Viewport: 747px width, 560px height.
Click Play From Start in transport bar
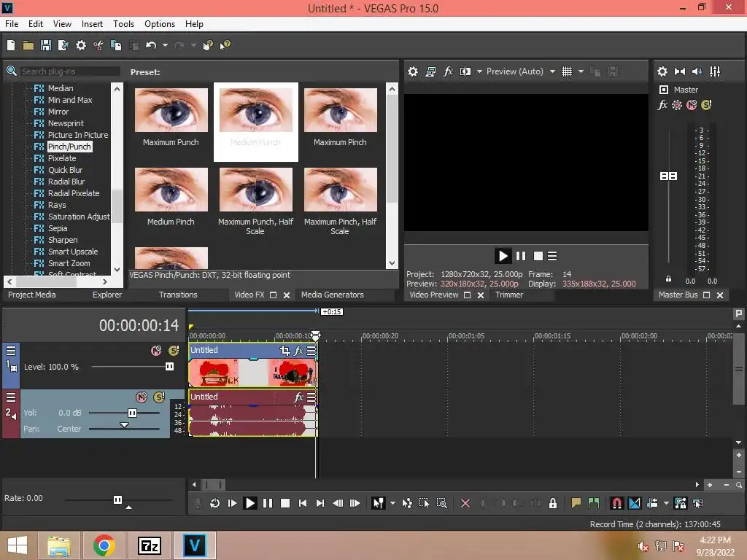point(233,503)
